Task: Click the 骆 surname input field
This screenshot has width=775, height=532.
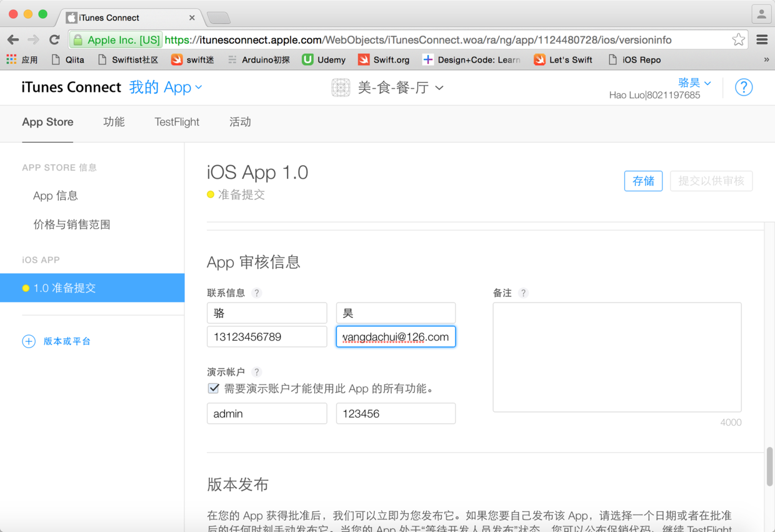Action: point(267,313)
